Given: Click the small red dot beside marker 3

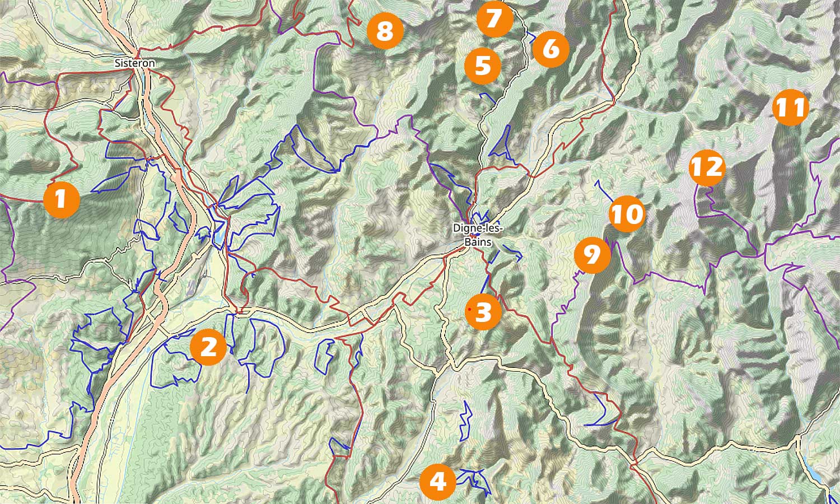Looking at the screenshot, I should pyautogui.click(x=468, y=309).
